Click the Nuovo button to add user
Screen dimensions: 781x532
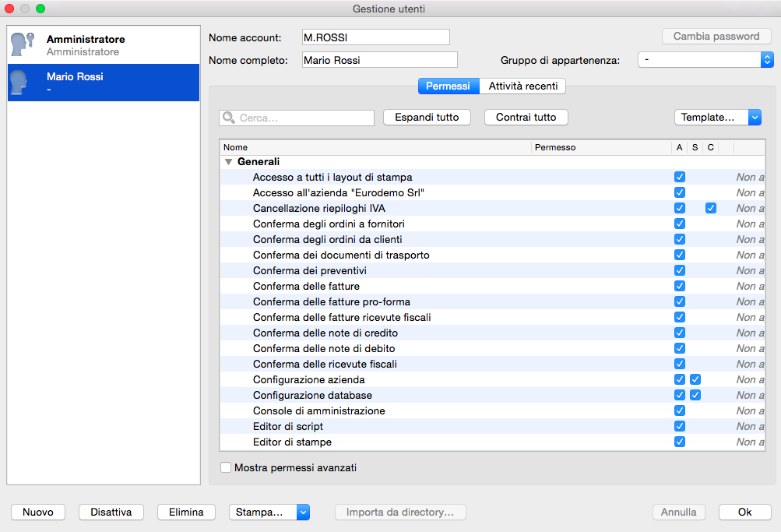[x=38, y=512]
